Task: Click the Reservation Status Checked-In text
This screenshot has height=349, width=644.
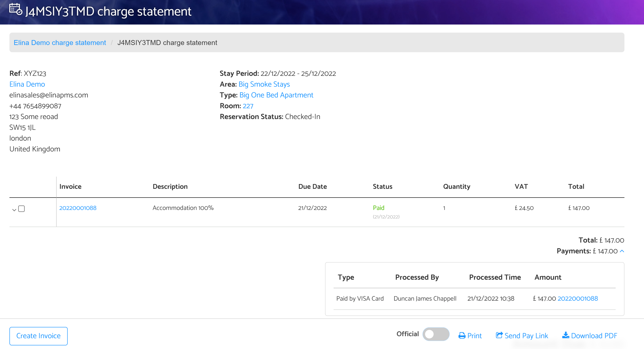Action: point(270,117)
